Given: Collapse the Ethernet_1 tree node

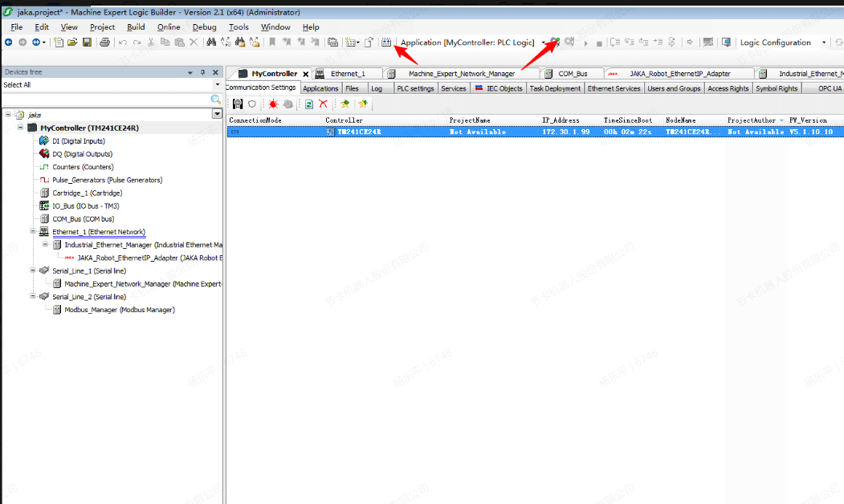Looking at the screenshot, I should pos(33,231).
